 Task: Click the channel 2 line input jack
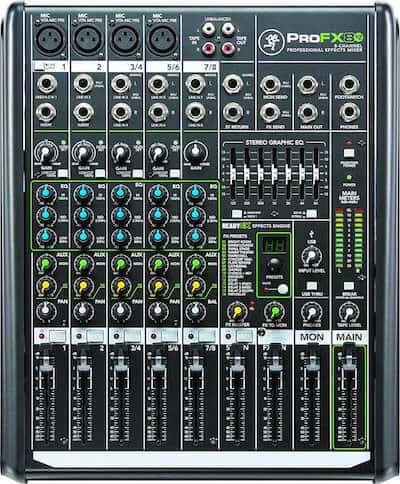coord(83,84)
